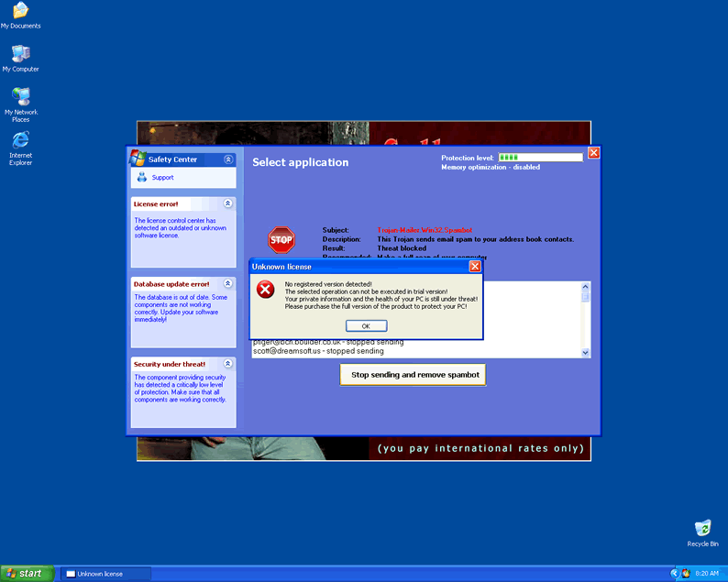Viewport: 728px width, 582px height.
Task: Collapse the License error! section
Action: pyautogui.click(x=228, y=203)
